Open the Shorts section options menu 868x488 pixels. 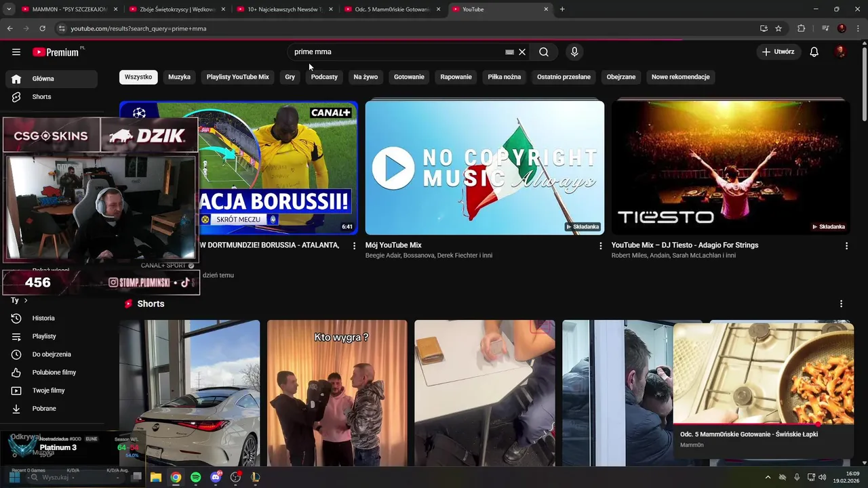[x=841, y=304]
